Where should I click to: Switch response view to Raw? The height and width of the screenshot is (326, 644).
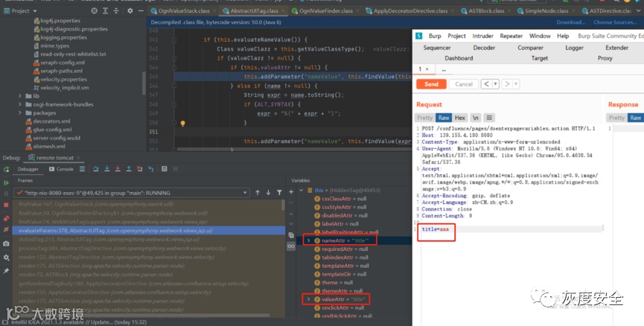click(635, 118)
